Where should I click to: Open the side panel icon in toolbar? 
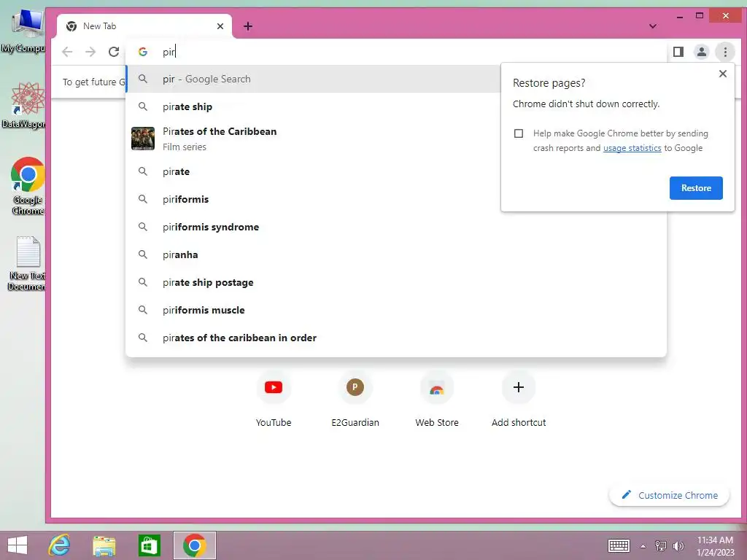678,52
